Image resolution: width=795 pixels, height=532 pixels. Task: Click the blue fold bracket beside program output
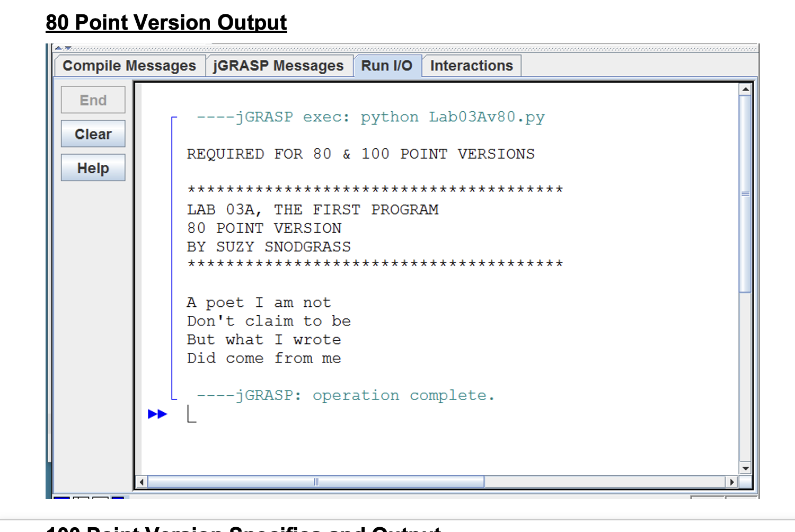(x=173, y=254)
